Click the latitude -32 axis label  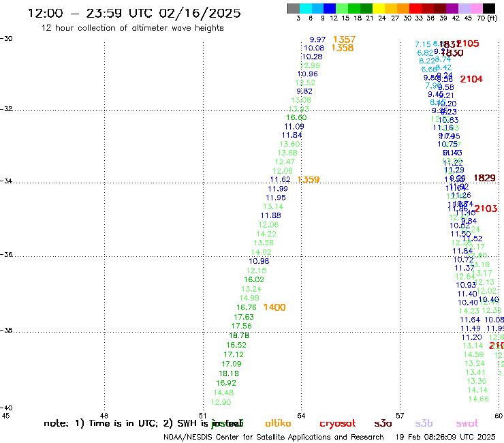pyautogui.click(x=6, y=109)
